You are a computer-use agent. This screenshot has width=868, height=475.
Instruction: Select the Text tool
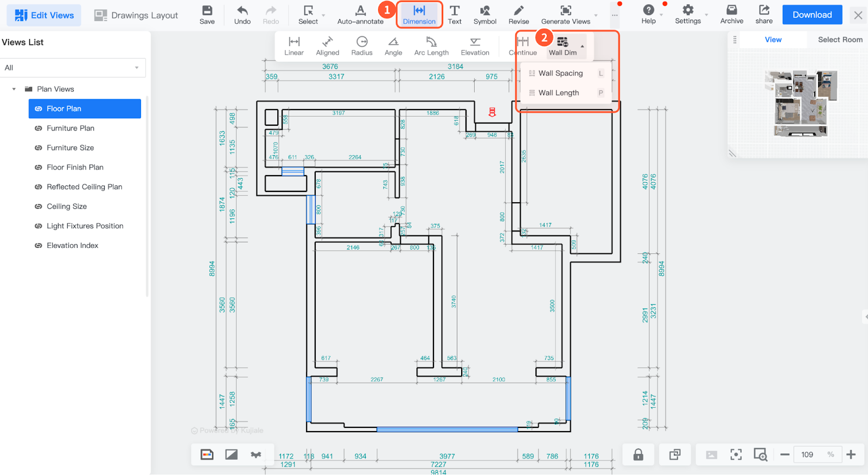point(455,15)
